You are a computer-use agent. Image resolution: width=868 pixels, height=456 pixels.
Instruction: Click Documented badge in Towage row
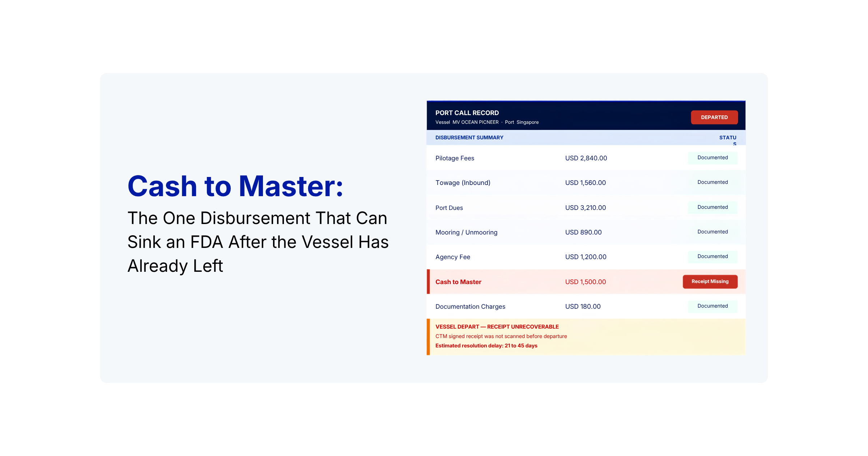pos(712,182)
